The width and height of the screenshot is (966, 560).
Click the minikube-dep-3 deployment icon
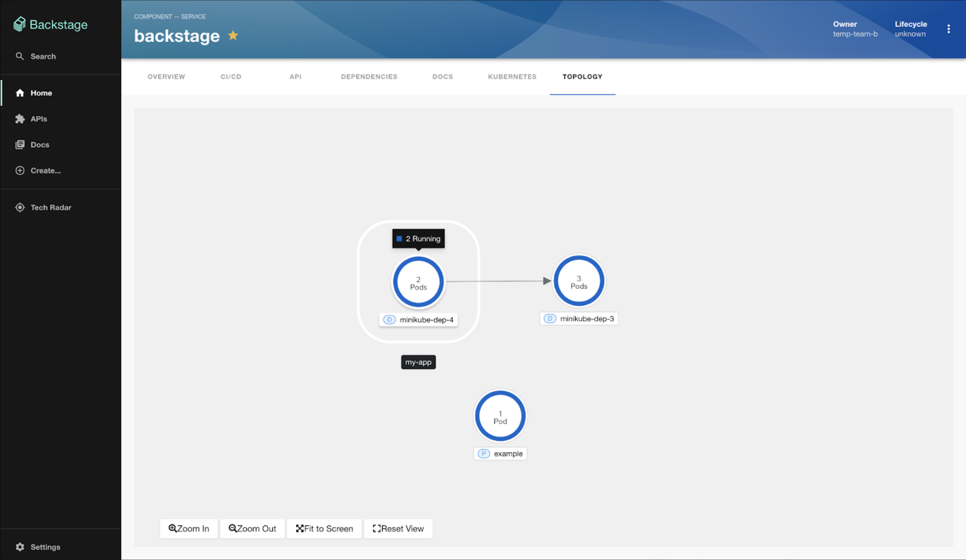click(x=550, y=318)
